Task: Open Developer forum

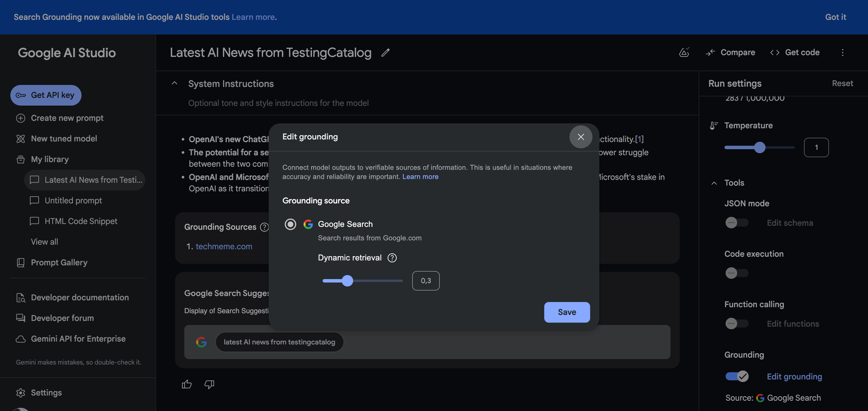Action: (x=62, y=318)
